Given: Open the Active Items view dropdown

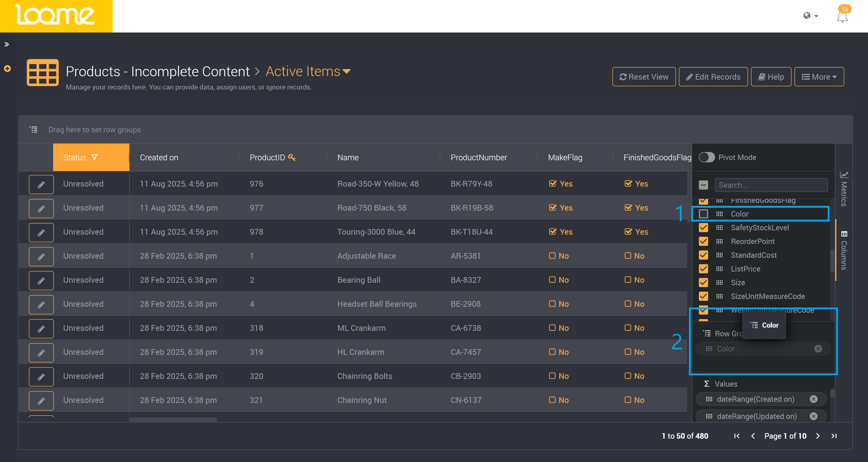Looking at the screenshot, I should pyautogui.click(x=308, y=71).
